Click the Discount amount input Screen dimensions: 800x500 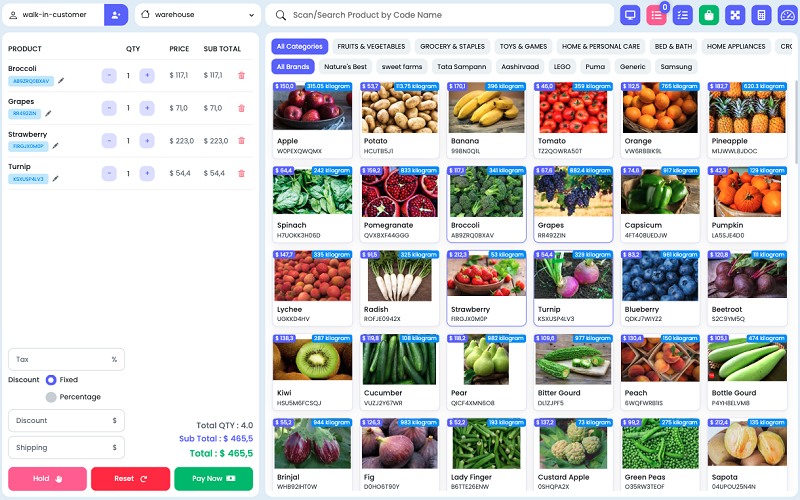point(66,420)
